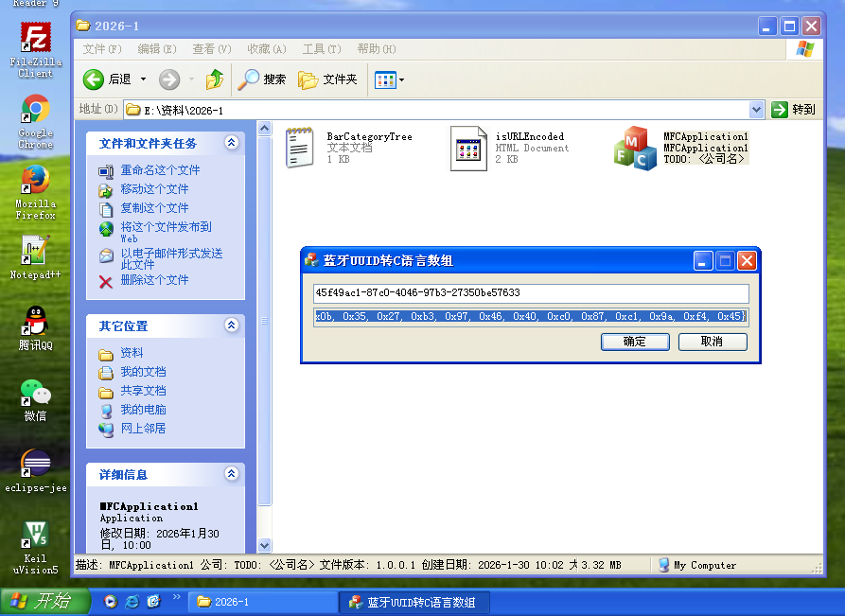Image resolution: width=845 pixels, height=616 pixels.
Task: Toggle the Folders pane button
Action: click(x=327, y=79)
